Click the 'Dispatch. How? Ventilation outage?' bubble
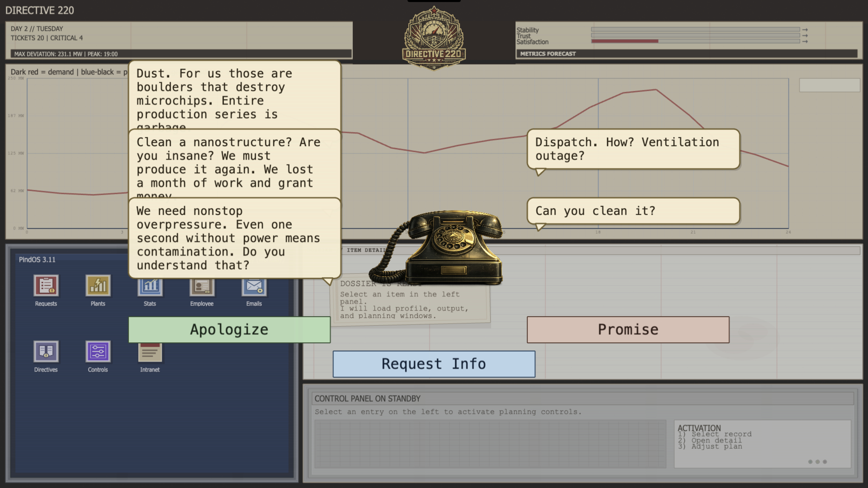The image size is (868, 488). pyautogui.click(x=633, y=149)
